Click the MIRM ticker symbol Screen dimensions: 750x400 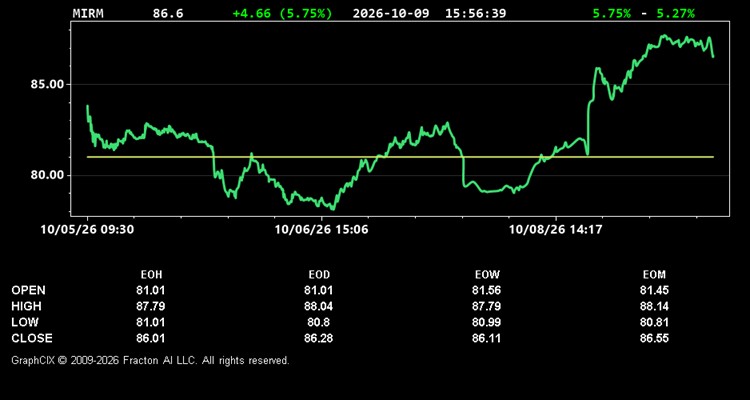click(x=88, y=13)
